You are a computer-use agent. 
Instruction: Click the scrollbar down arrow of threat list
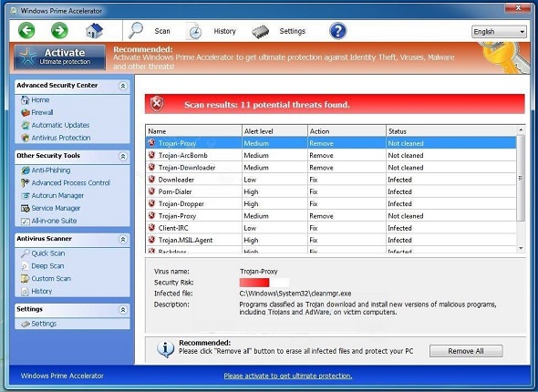click(521, 248)
